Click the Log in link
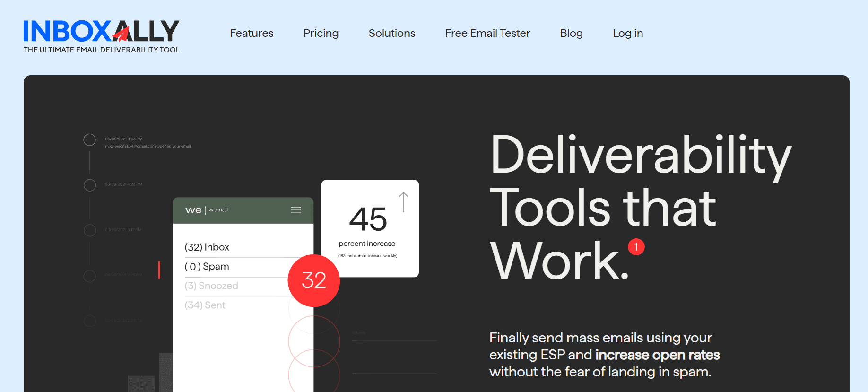 tap(628, 33)
